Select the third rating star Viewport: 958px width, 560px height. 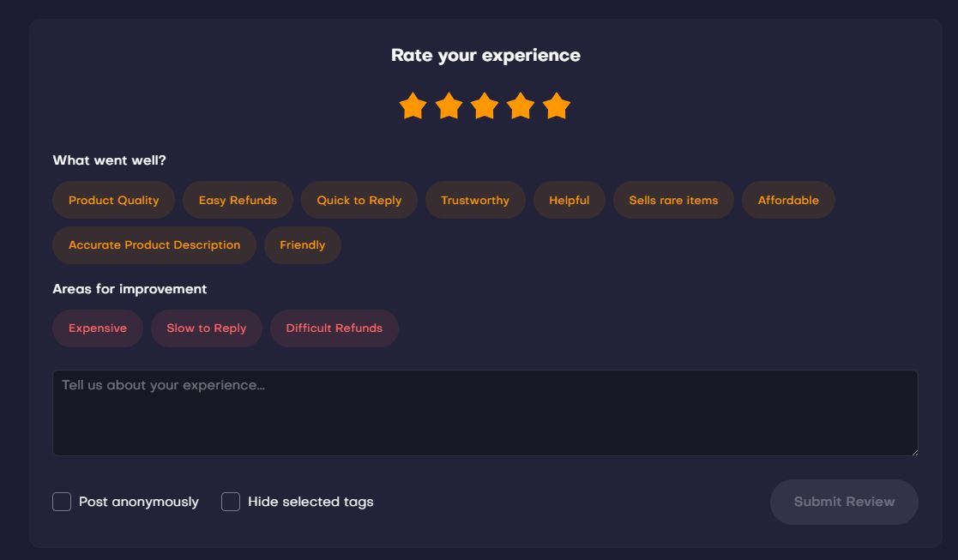pyautogui.click(x=485, y=106)
